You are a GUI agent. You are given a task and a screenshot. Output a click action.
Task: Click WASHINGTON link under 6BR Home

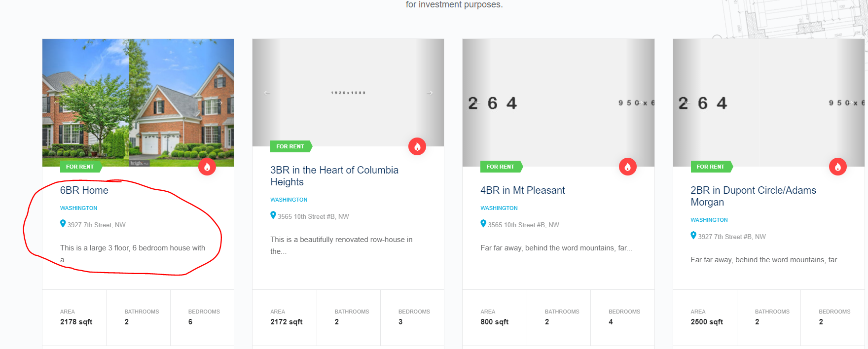(79, 208)
